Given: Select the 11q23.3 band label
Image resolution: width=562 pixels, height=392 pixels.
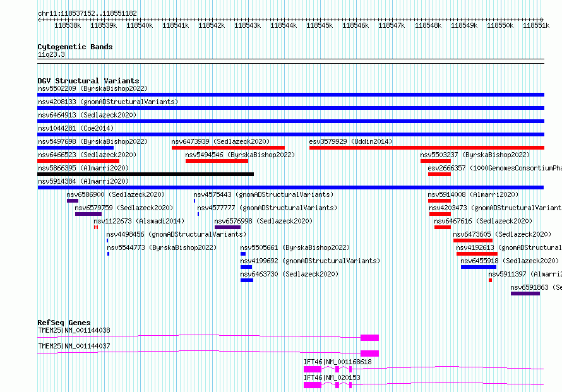Looking at the screenshot, I should click(51, 54).
